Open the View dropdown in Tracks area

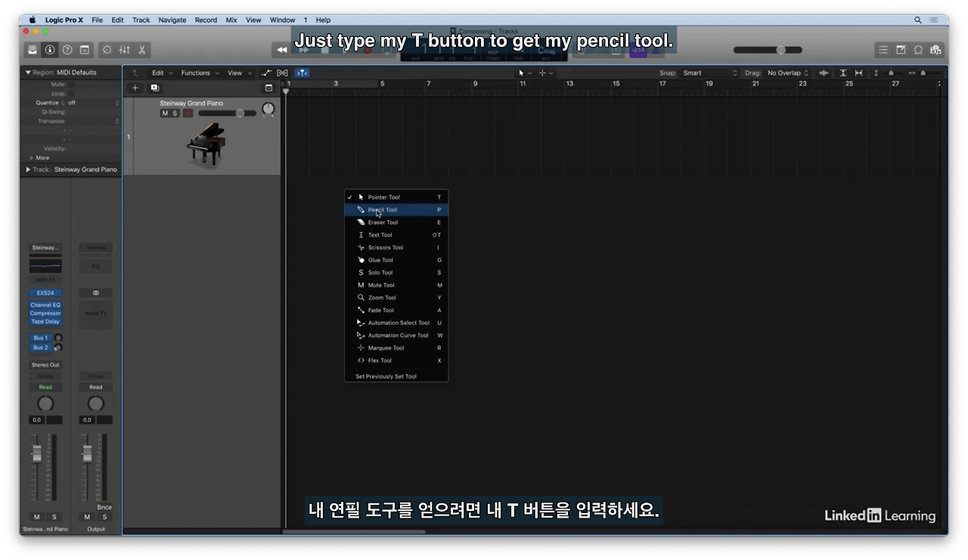pyautogui.click(x=239, y=73)
